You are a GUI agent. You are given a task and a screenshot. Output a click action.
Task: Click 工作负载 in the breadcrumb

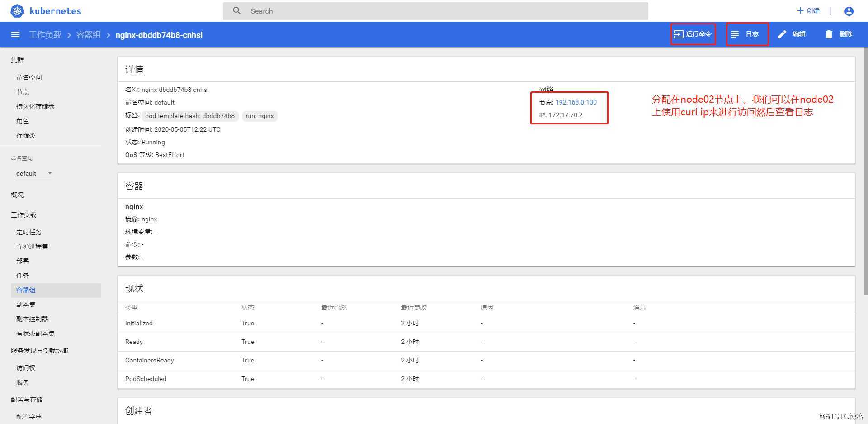tap(45, 35)
